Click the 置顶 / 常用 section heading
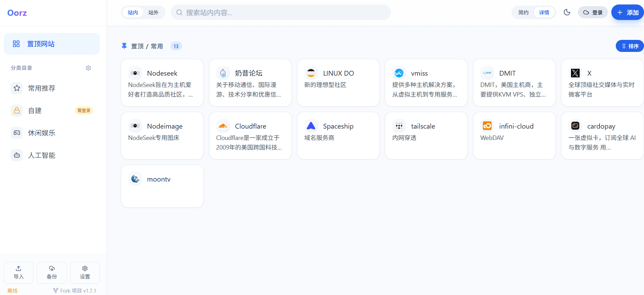The image size is (644, 295). point(147,46)
